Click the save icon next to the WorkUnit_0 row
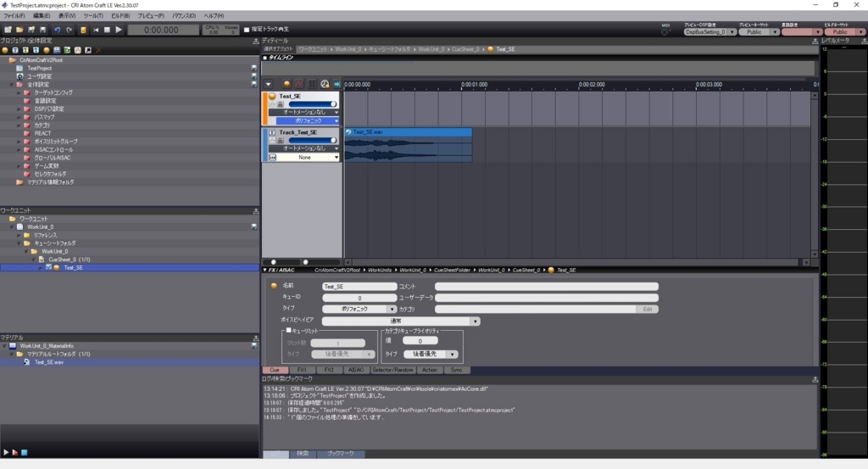Screen dimensions: 868x469 tap(254, 227)
